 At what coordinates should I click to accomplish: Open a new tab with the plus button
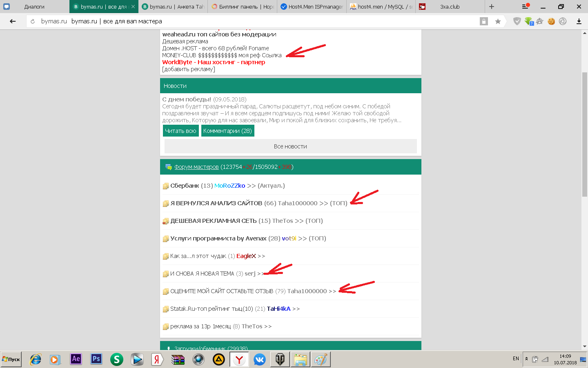(491, 7)
